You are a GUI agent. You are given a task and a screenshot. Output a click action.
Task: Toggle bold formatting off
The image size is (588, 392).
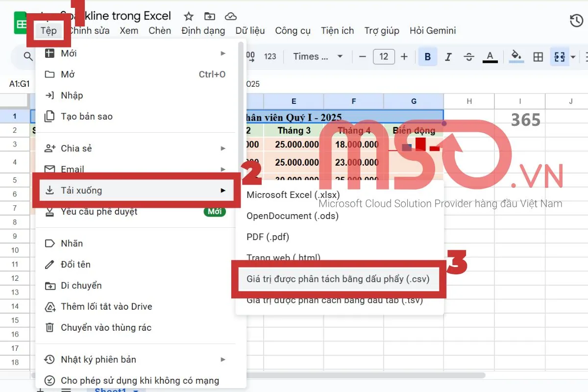[427, 56]
